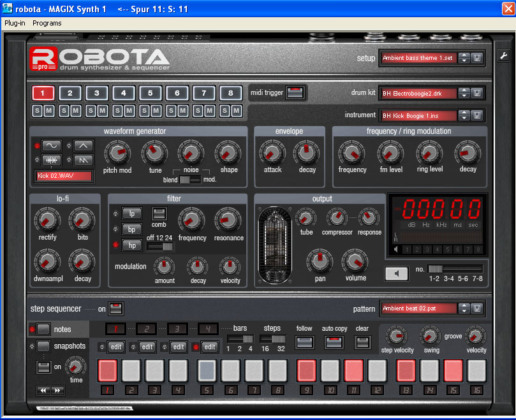Screen dimensions: 516x420
Task: Activate step pad 7 in the sequencer
Action: point(254,370)
